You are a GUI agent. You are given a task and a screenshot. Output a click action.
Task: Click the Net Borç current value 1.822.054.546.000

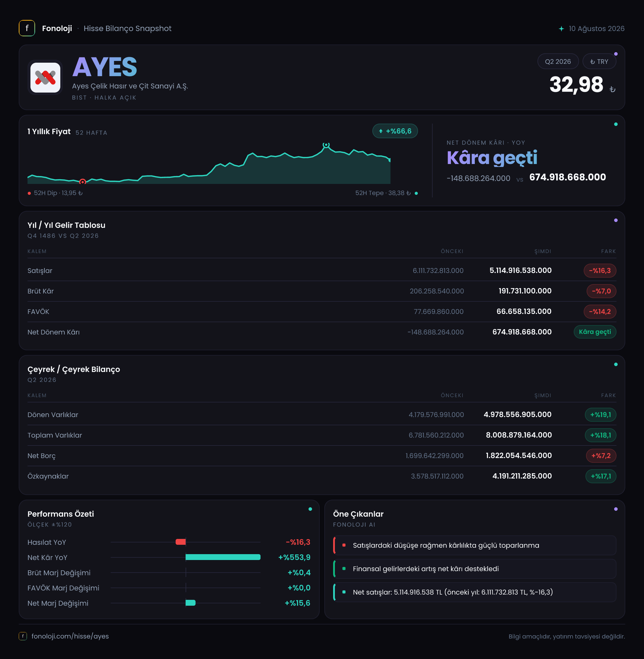tap(519, 455)
